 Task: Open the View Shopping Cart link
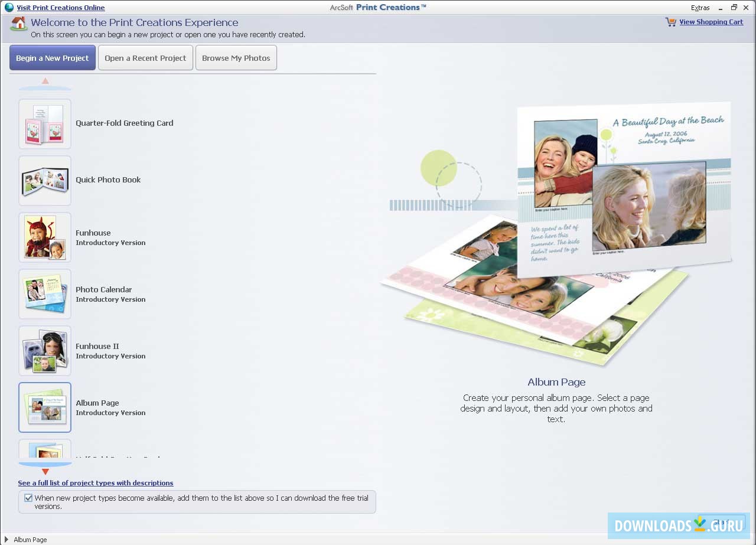711,22
